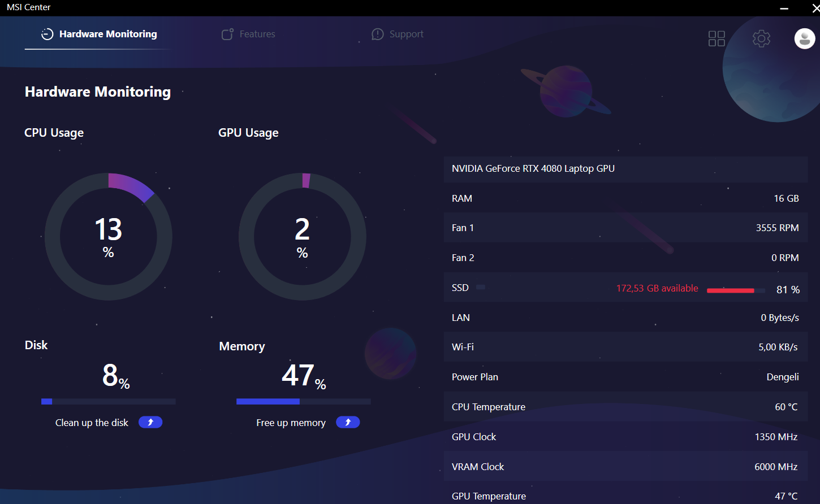This screenshot has width=820, height=504.
Task: Open the settings gear icon
Action: pos(761,38)
